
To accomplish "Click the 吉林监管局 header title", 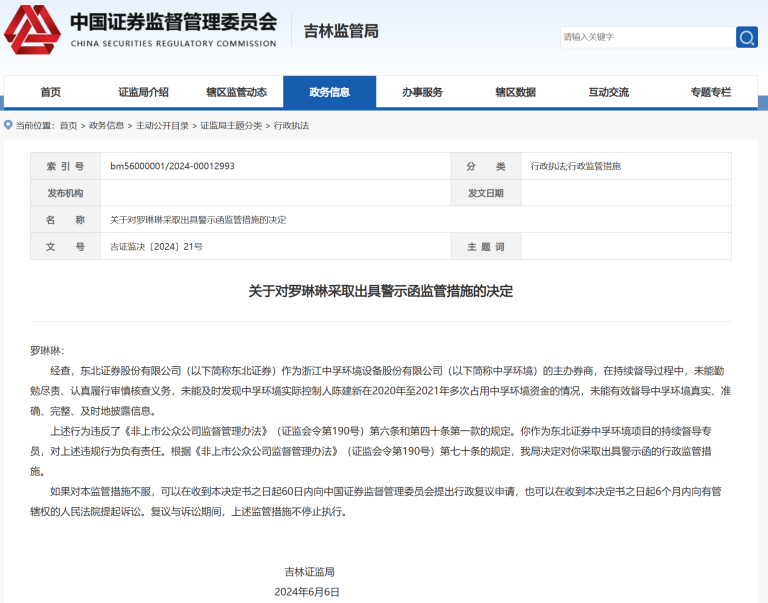I will [341, 31].
